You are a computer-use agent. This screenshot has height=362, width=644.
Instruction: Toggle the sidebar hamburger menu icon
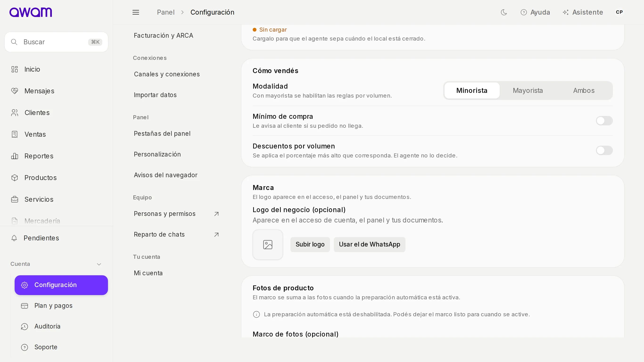(x=136, y=12)
